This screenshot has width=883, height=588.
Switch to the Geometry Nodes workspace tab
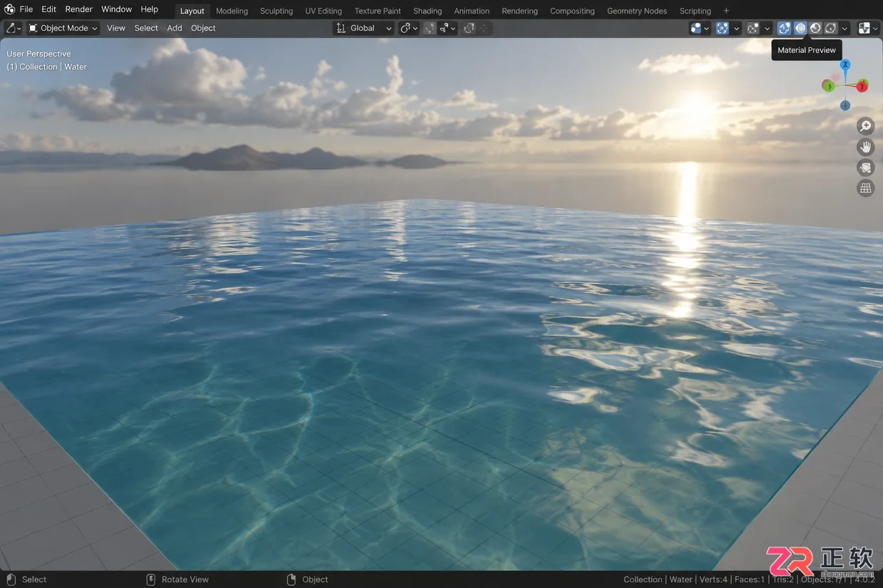click(x=637, y=11)
